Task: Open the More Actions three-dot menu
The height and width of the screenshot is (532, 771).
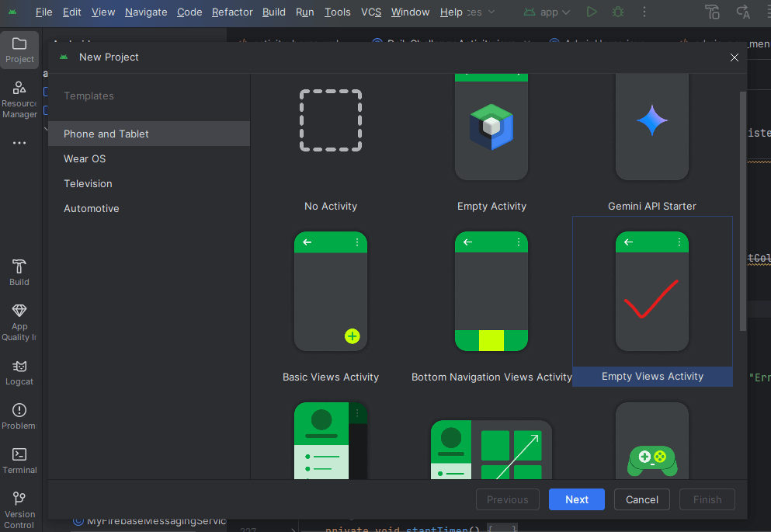Action: (x=646, y=12)
